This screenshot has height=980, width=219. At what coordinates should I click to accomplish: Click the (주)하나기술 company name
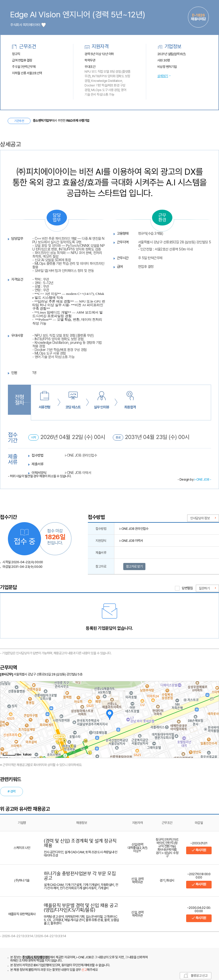22,880
